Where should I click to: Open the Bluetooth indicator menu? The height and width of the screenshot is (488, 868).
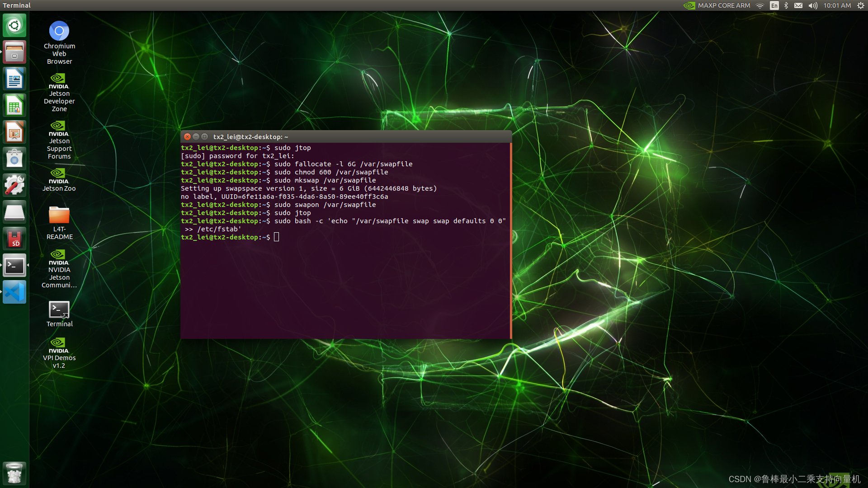click(786, 5)
